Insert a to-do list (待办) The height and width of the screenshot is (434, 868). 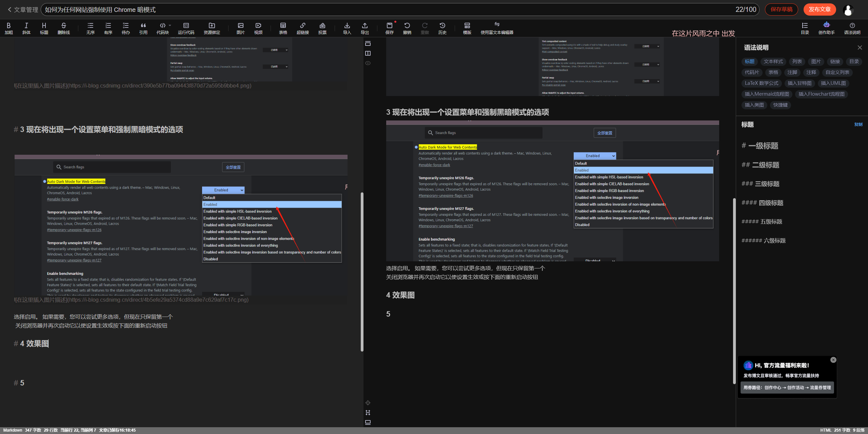pyautogui.click(x=126, y=29)
